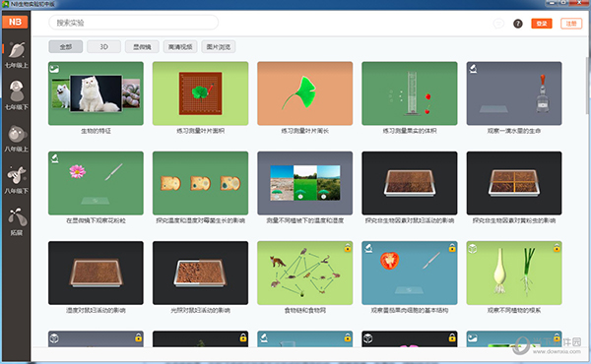
Task: Click lock icon on bottom row second card
Action: click(243, 337)
